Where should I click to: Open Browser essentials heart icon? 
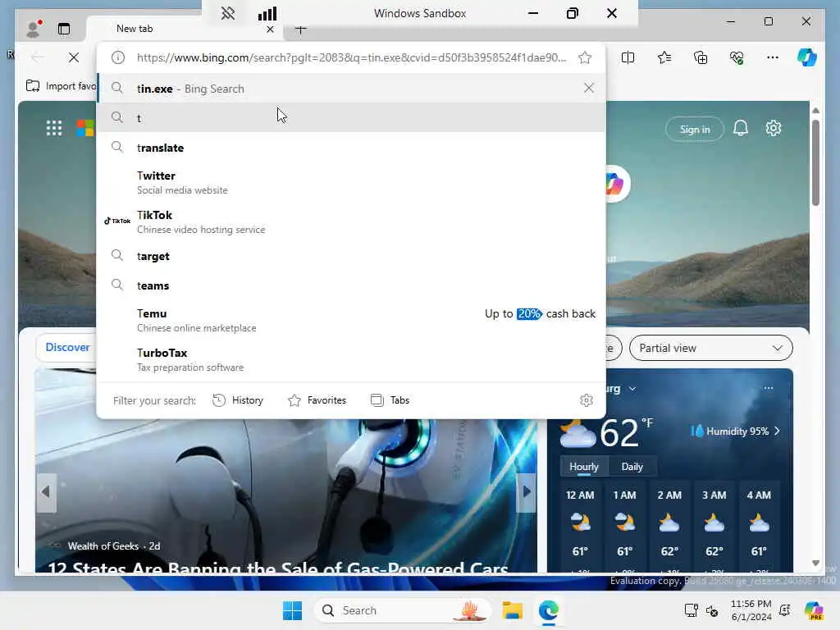(737, 57)
